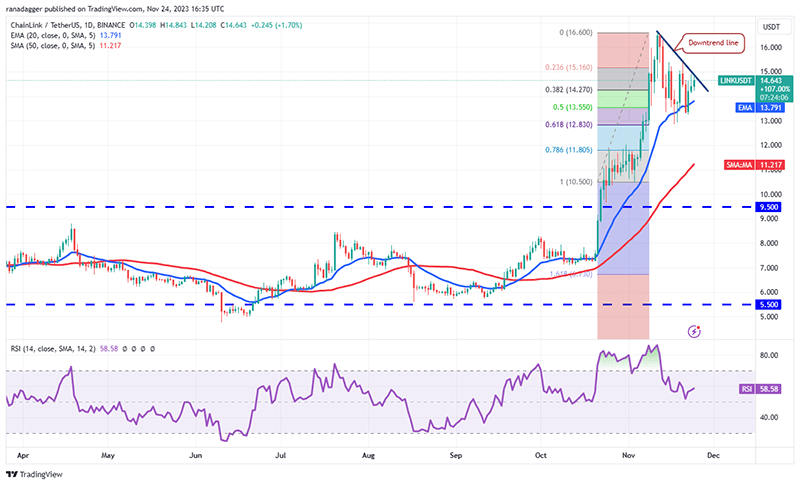Select the ChainLink / TetherUS symbol title
The height and width of the screenshot is (485, 800).
(68, 25)
